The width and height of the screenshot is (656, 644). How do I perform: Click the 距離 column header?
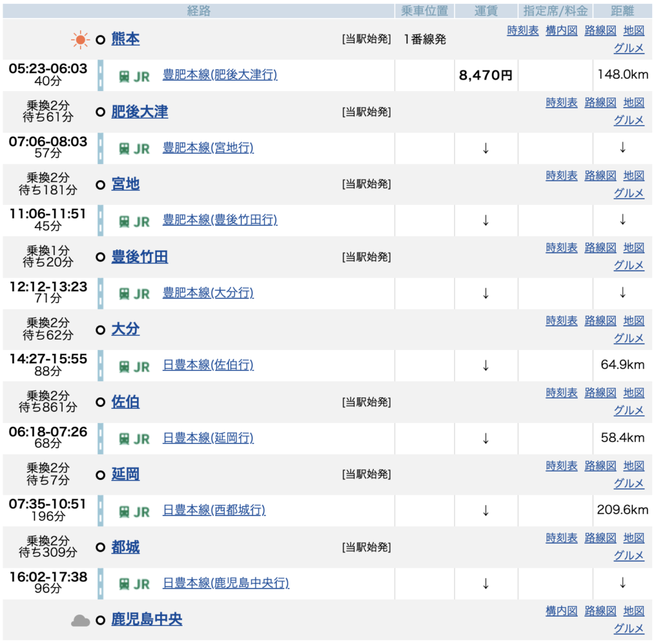coord(623,11)
